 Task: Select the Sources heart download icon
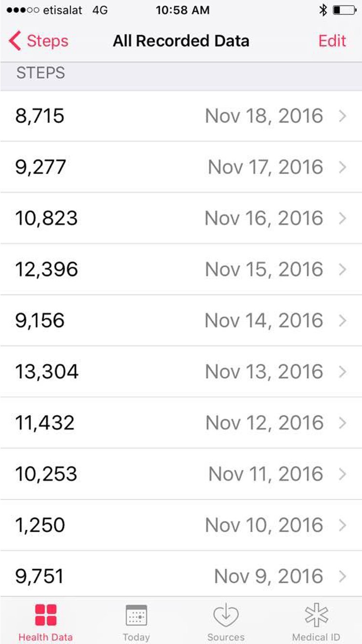click(226, 615)
